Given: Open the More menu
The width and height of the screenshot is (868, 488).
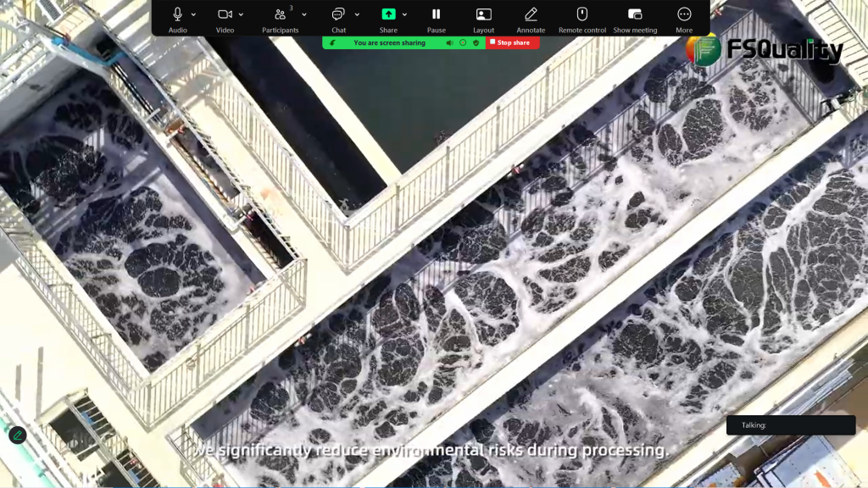Looking at the screenshot, I should tap(684, 14).
